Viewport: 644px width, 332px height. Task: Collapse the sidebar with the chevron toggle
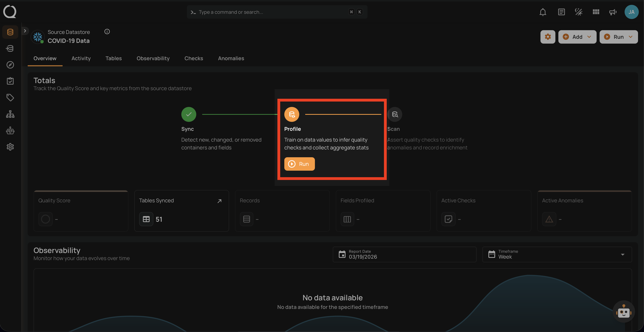(x=25, y=30)
